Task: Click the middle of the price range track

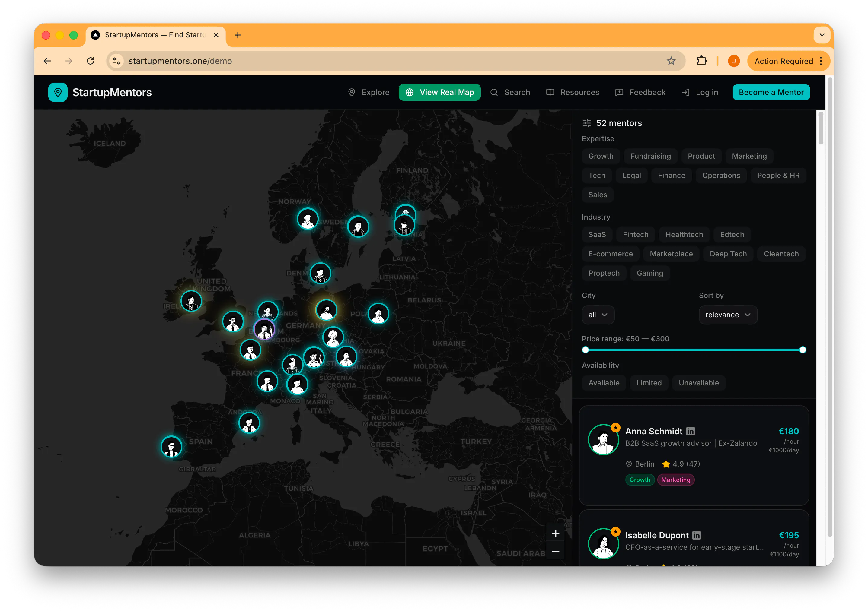Action: (x=694, y=350)
